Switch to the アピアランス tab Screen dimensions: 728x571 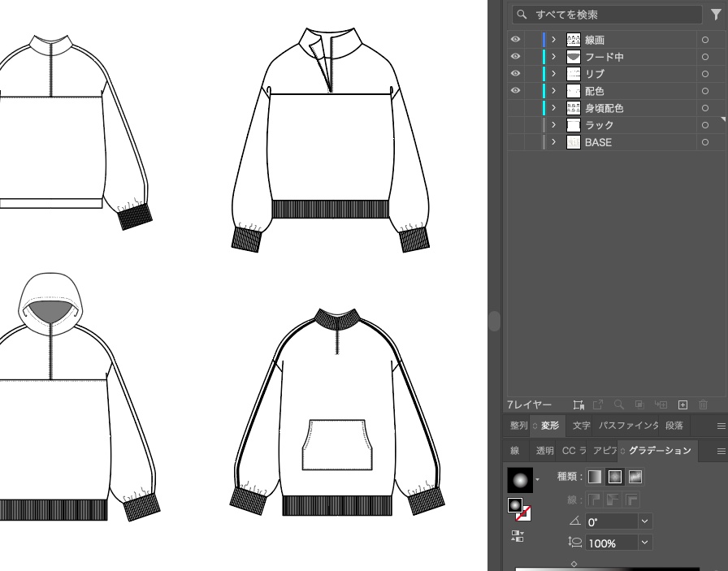(x=604, y=451)
